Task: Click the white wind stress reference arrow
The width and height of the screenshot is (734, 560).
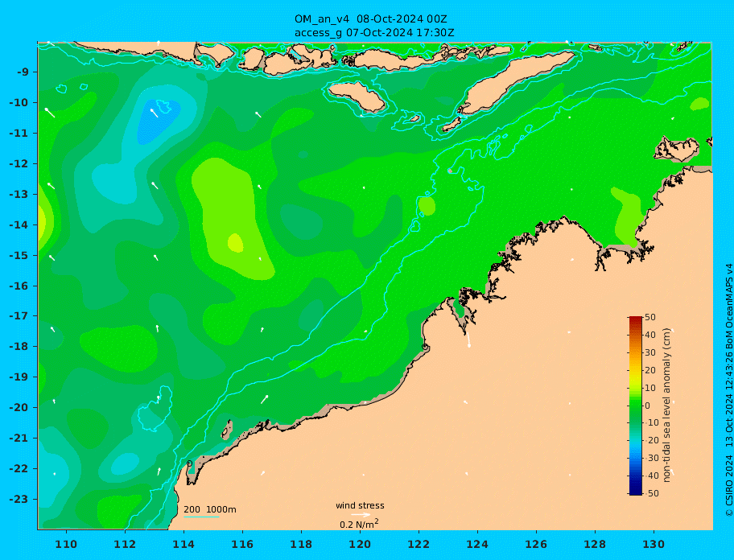Action: (x=361, y=515)
